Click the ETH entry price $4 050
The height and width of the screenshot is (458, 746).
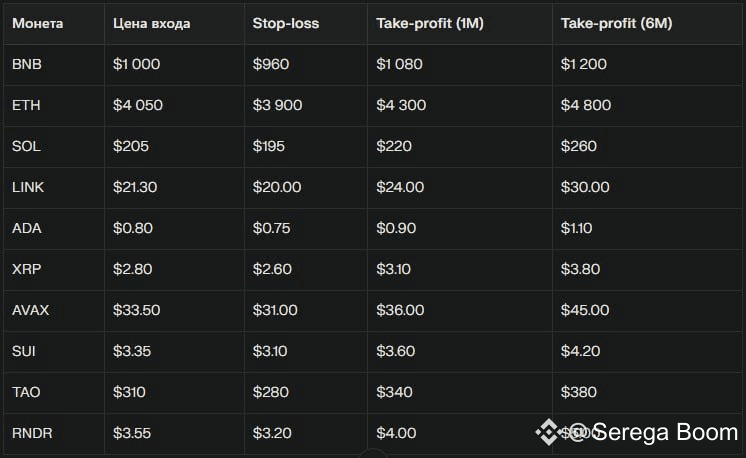137,105
